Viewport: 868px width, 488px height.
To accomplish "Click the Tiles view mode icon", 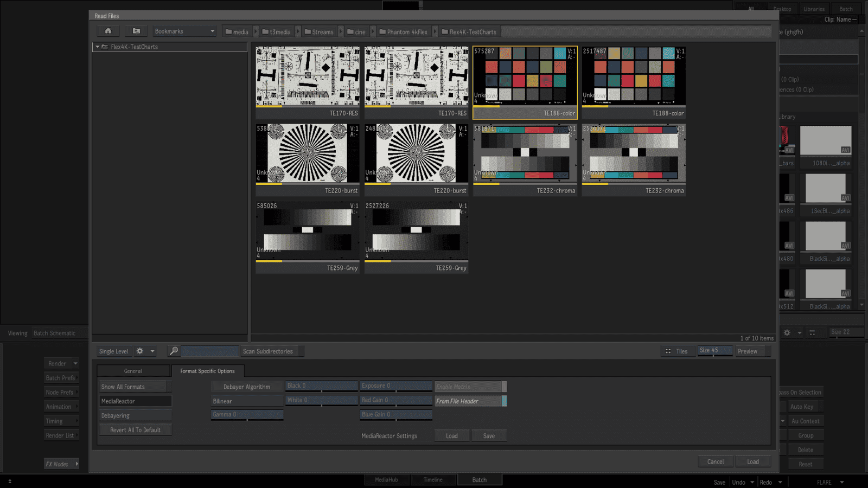I will (668, 351).
